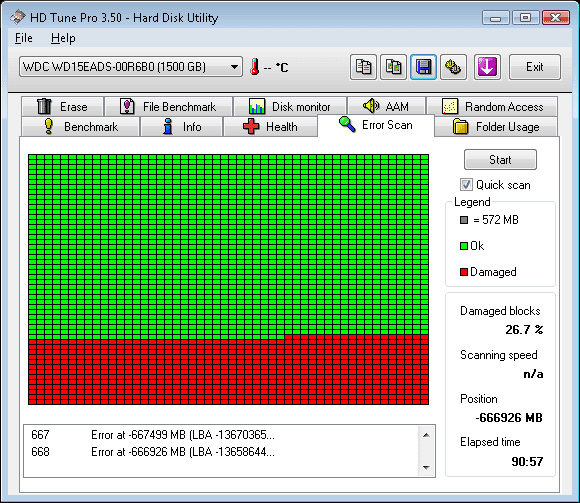Image resolution: width=580 pixels, height=503 pixels.
Task: Click the error log scroll up arrow
Action: pos(426,435)
